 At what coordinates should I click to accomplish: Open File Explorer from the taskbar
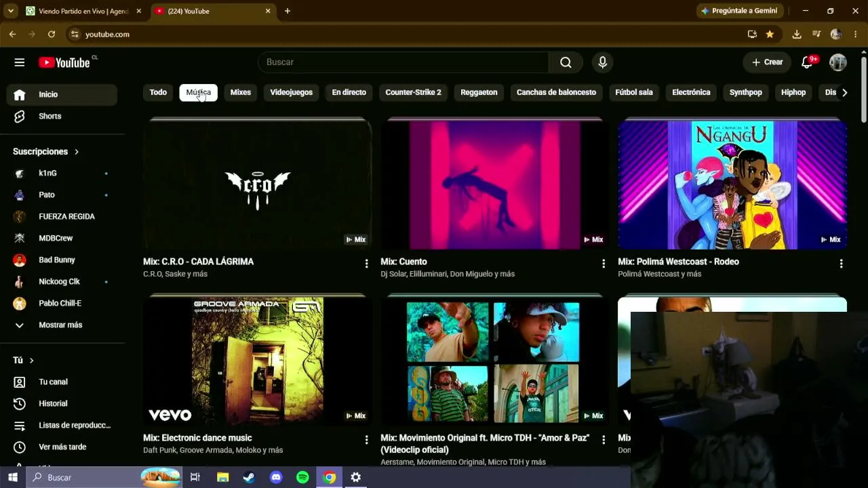click(223, 477)
